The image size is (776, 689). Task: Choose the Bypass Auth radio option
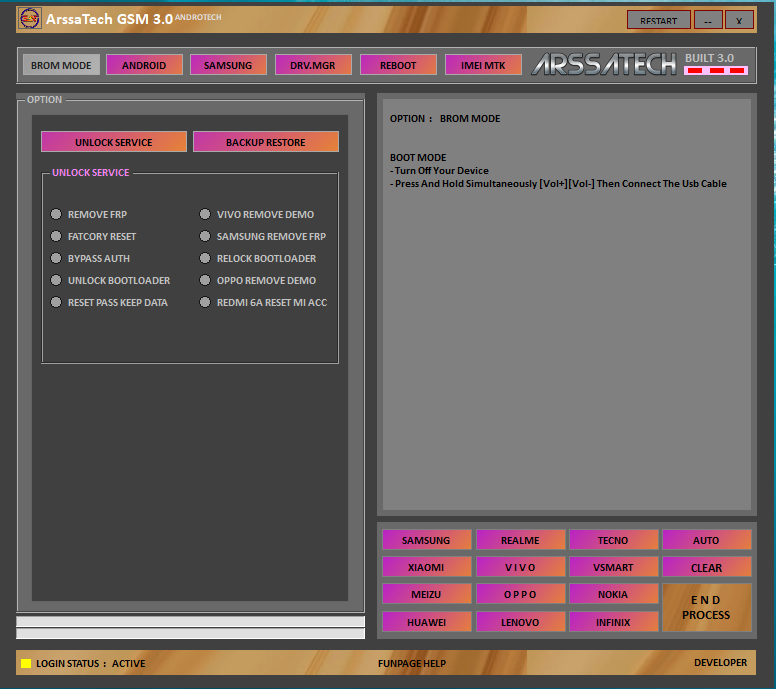(x=57, y=259)
